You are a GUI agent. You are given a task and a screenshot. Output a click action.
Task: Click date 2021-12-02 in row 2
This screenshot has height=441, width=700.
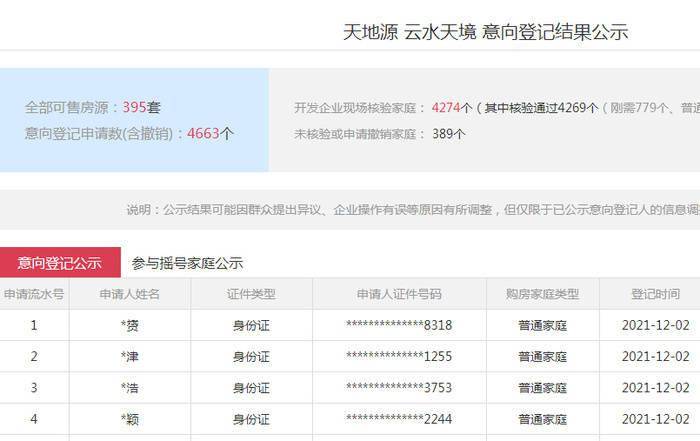tap(656, 357)
